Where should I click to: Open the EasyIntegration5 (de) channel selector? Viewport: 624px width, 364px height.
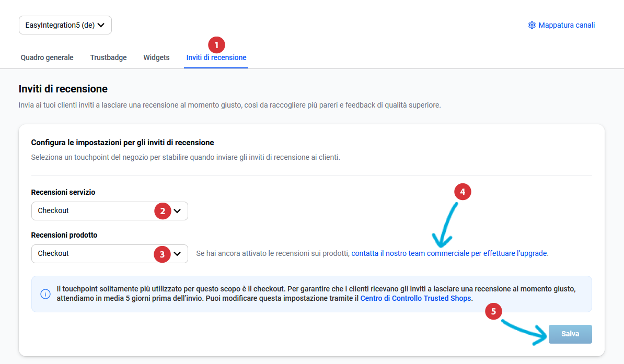point(65,25)
